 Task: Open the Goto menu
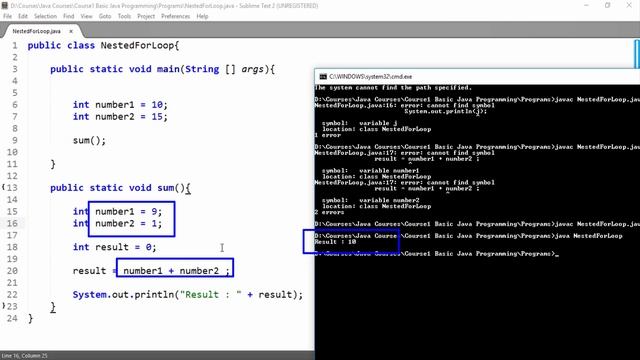click(105, 16)
